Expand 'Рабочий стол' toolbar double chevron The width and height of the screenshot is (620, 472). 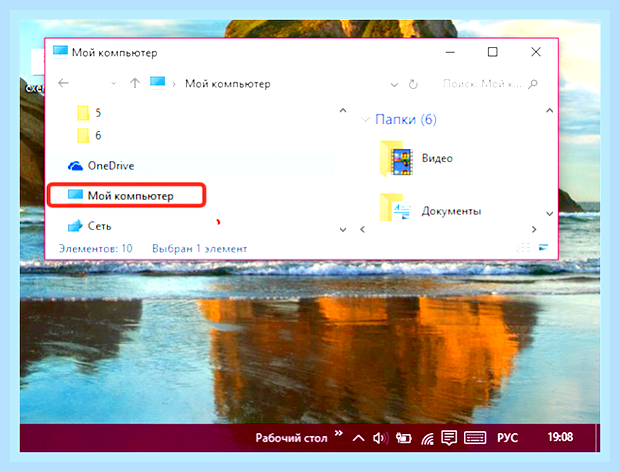pos(338,433)
